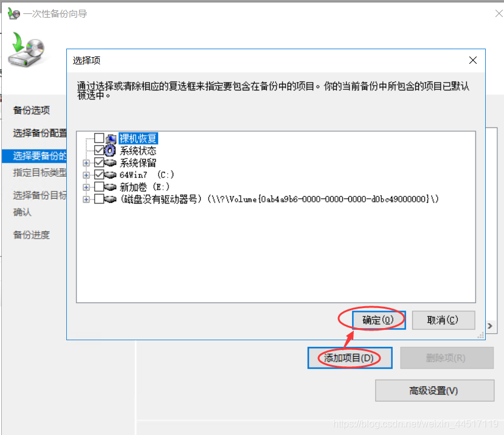Select the 系统保留 item label

click(x=138, y=163)
